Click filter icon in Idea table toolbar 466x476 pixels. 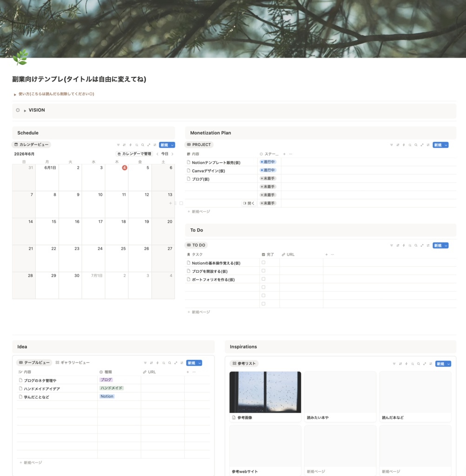point(145,363)
